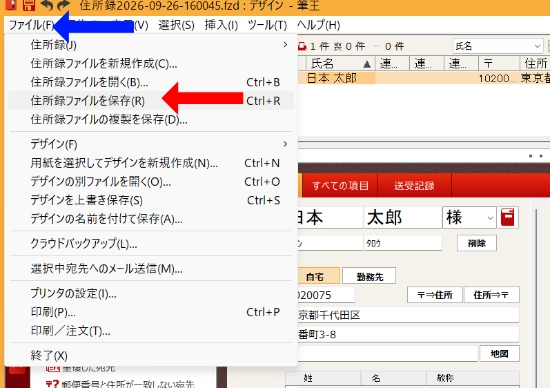This screenshot has height=388, width=550.
Task: Select 住所録ファイルを保存(R) menu entry
Action: coord(151,101)
